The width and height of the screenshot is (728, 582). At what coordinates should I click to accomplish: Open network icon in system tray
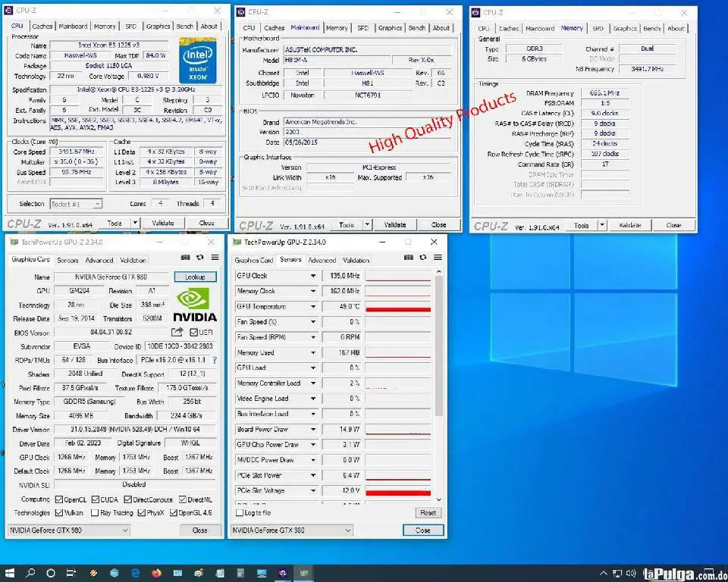coord(617,573)
